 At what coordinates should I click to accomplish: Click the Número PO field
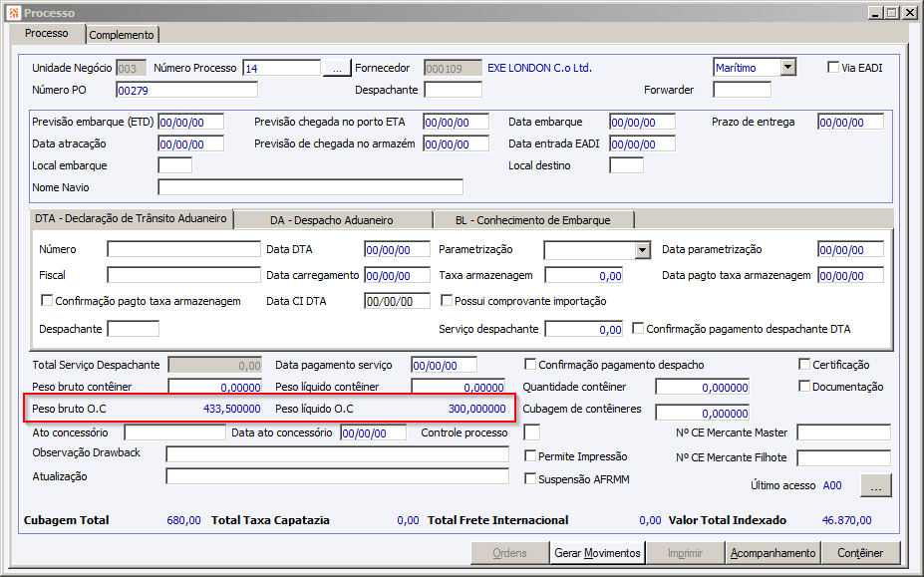(186, 90)
